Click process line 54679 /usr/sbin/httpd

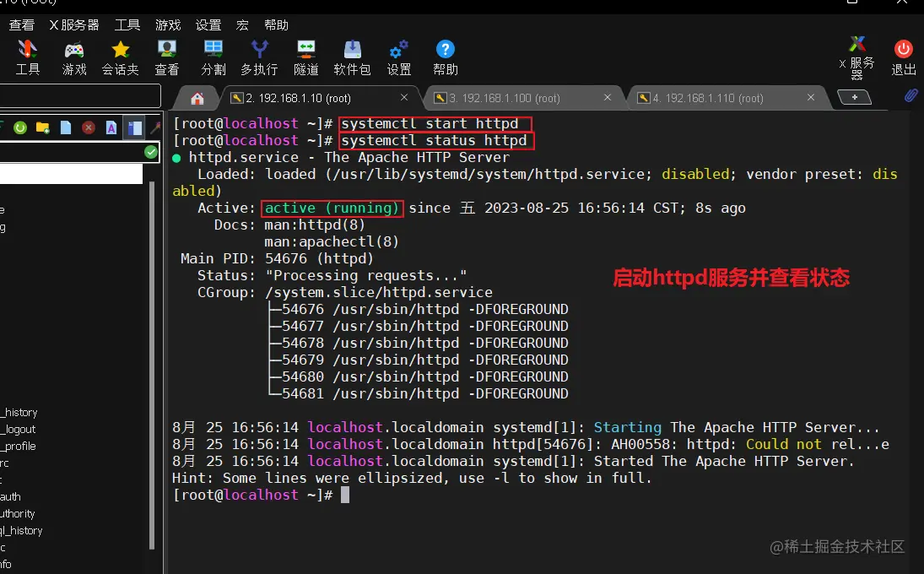point(419,360)
